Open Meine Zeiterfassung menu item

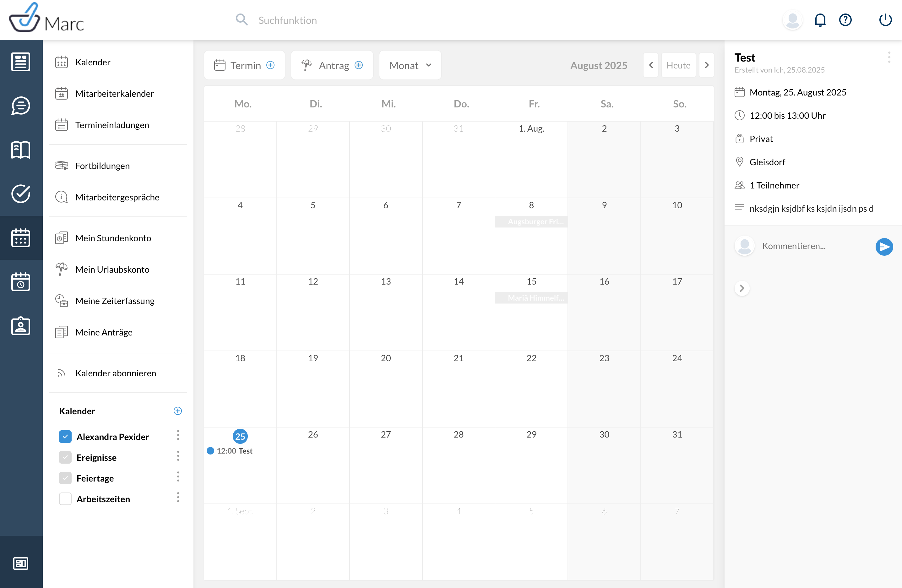tap(118, 301)
